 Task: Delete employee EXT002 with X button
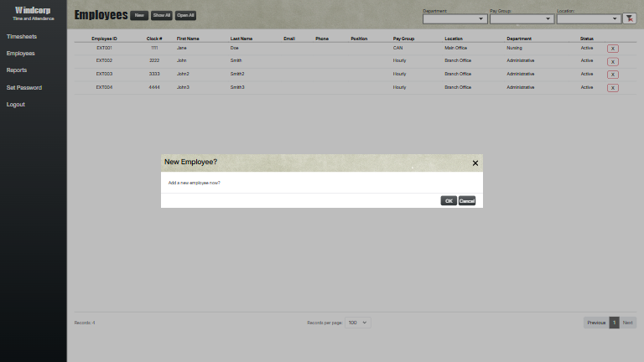click(x=612, y=61)
